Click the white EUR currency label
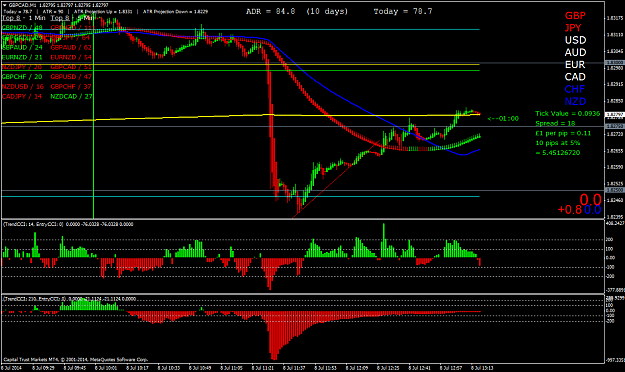The image size is (625, 372). [x=575, y=65]
